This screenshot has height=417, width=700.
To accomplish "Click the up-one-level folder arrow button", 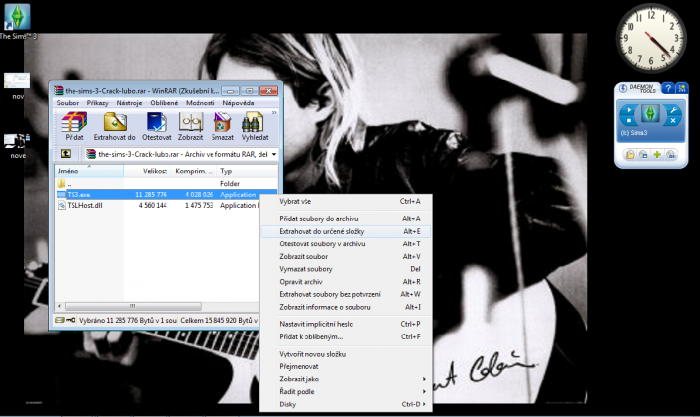I will [66, 155].
